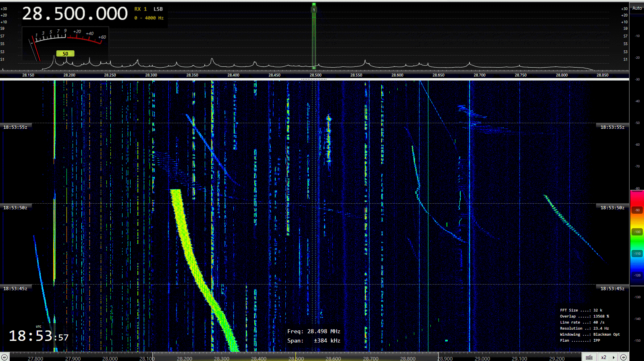644x361 pixels.
Task: Click the splitter handle between spectrum and waterfall
Action: tap(314, 79)
